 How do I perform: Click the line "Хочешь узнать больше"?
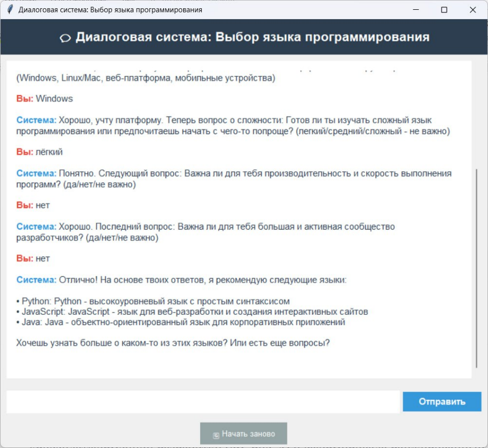173,343
